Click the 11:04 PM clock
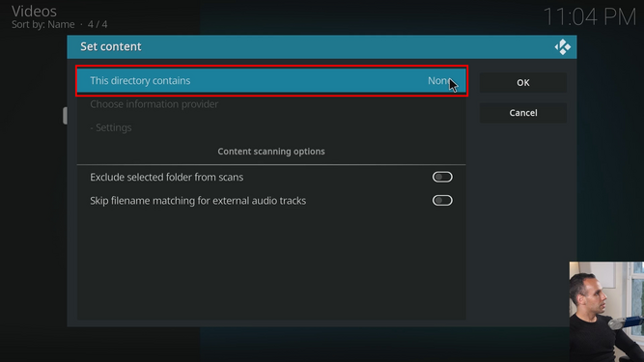The width and height of the screenshot is (644, 362). 589,17
